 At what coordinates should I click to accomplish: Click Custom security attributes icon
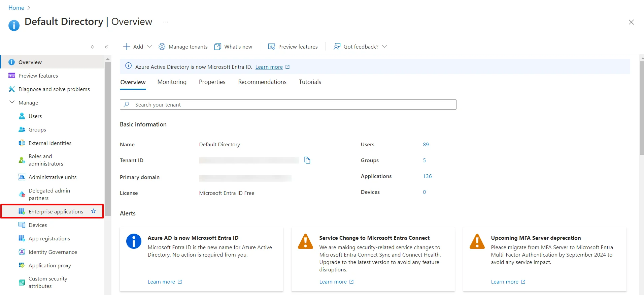click(x=22, y=282)
